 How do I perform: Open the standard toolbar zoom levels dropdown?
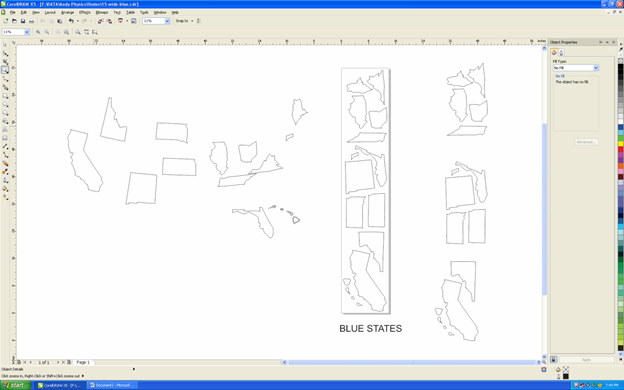coord(167,21)
